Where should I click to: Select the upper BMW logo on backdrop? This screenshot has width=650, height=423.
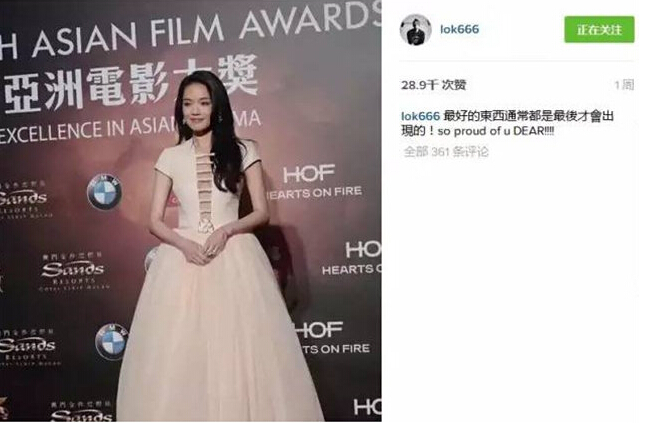(x=104, y=191)
